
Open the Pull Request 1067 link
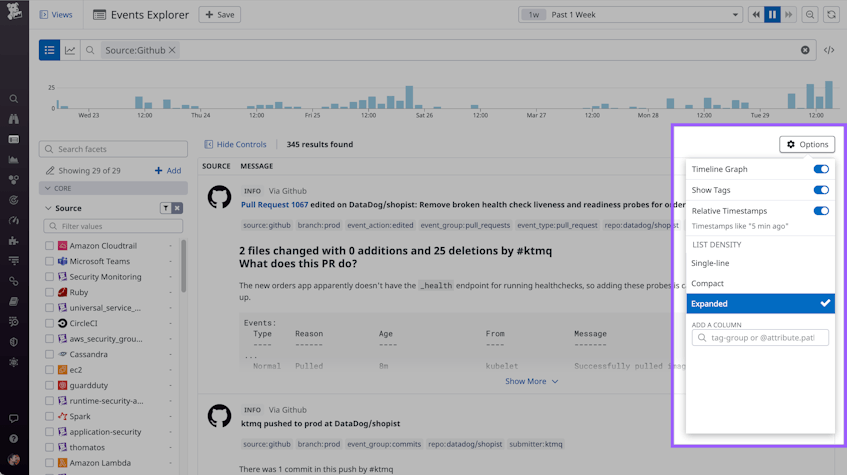coord(274,205)
